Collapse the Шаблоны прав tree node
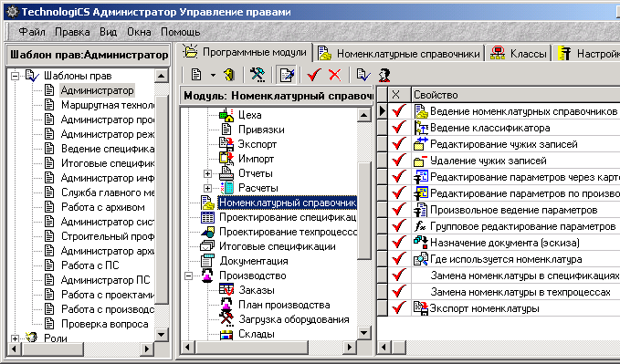 pos(16,76)
